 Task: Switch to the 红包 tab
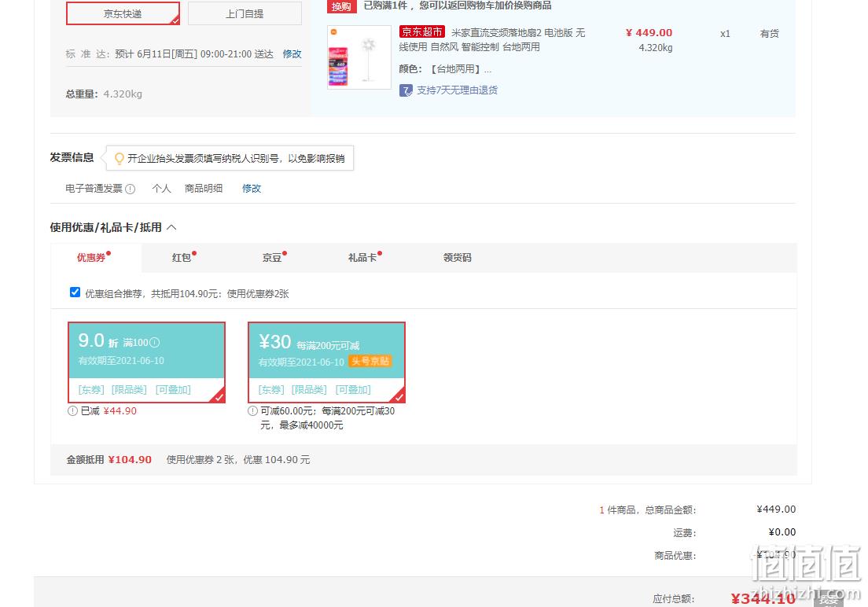coord(182,258)
